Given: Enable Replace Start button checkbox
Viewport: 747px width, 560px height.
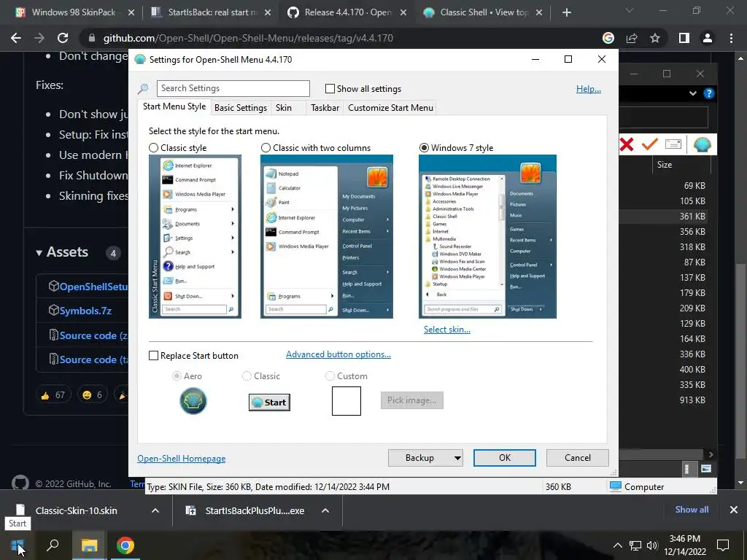Looking at the screenshot, I should [x=153, y=356].
